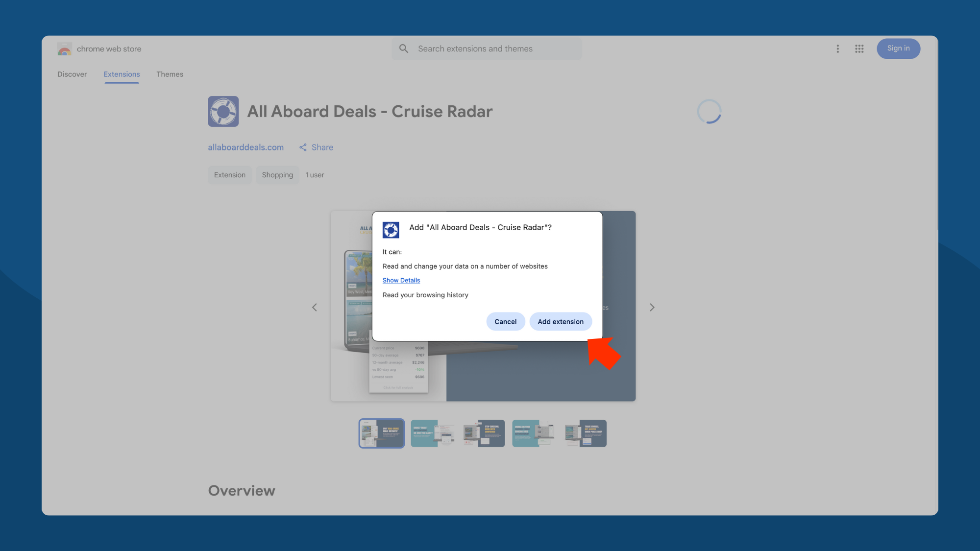Open allaboarddeals.com link
The width and height of the screenshot is (980, 551).
pyautogui.click(x=245, y=147)
